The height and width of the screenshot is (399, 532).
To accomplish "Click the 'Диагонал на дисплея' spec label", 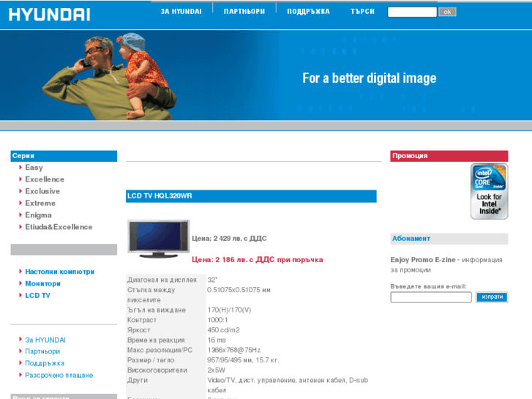I will pyautogui.click(x=162, y=280).
